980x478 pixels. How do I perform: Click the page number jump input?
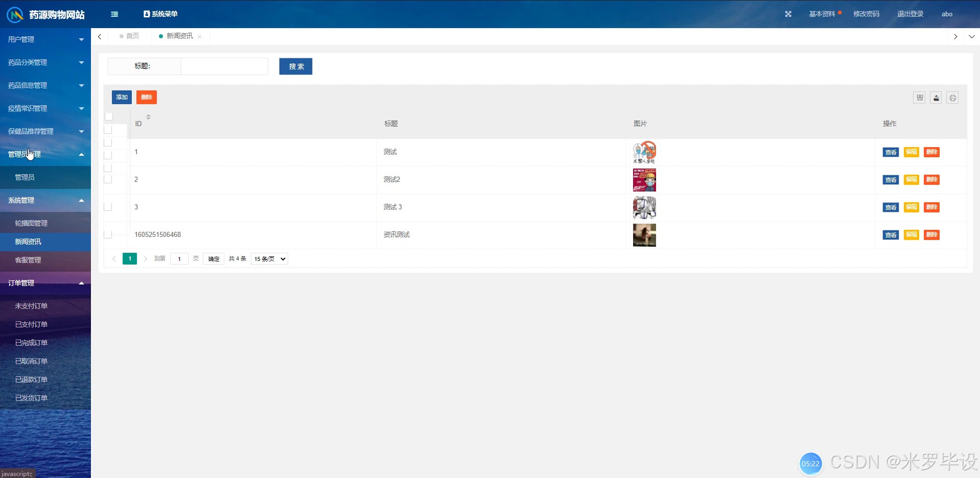(179, 259)
